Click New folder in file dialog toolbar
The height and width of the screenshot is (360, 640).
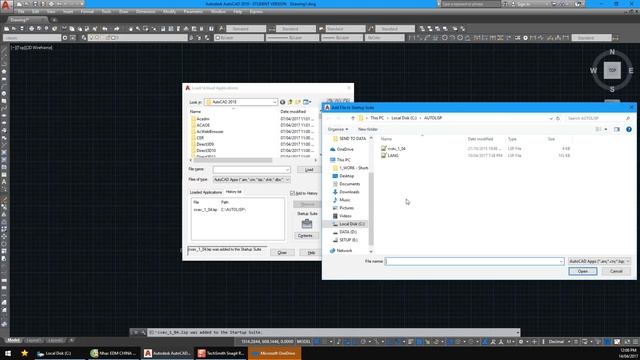tap(368, 129)
